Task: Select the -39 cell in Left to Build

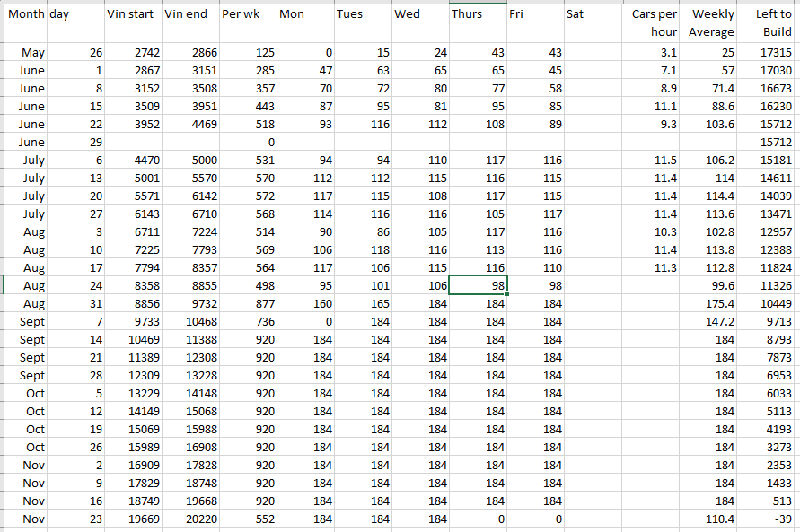Action: pyautogui.click(x=769, y=519)
